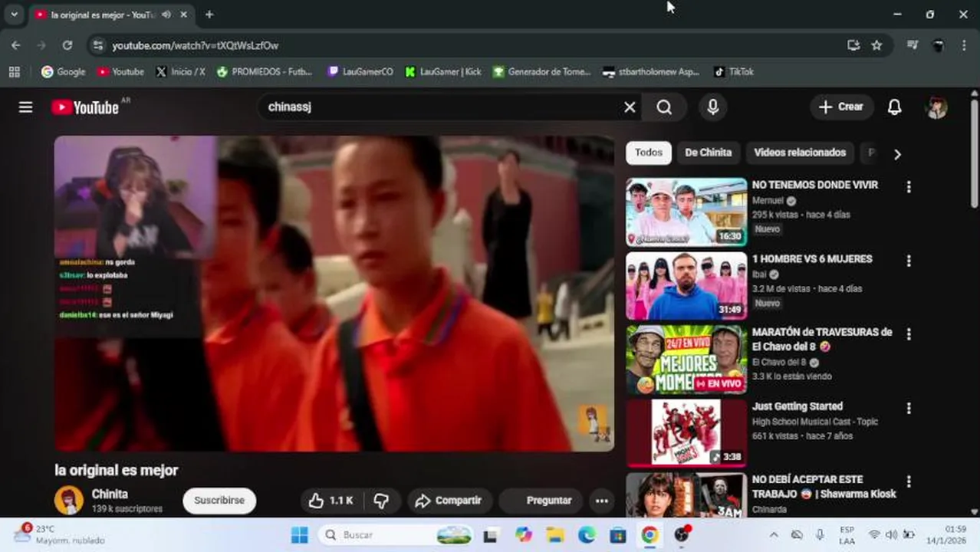Image resolution: width=980 pixels, height=552 pixels.
Task: Select the Todos filter chip
Action: click(x=648, y=153)
